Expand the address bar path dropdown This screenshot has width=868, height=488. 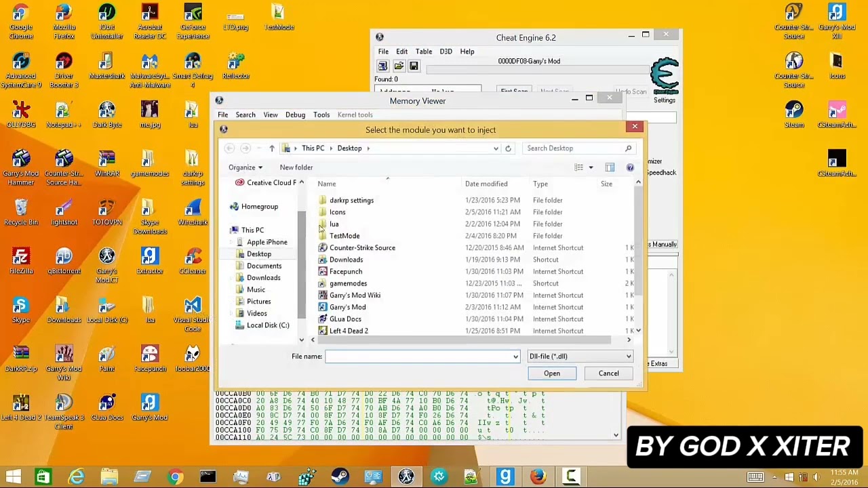[496, 148]
